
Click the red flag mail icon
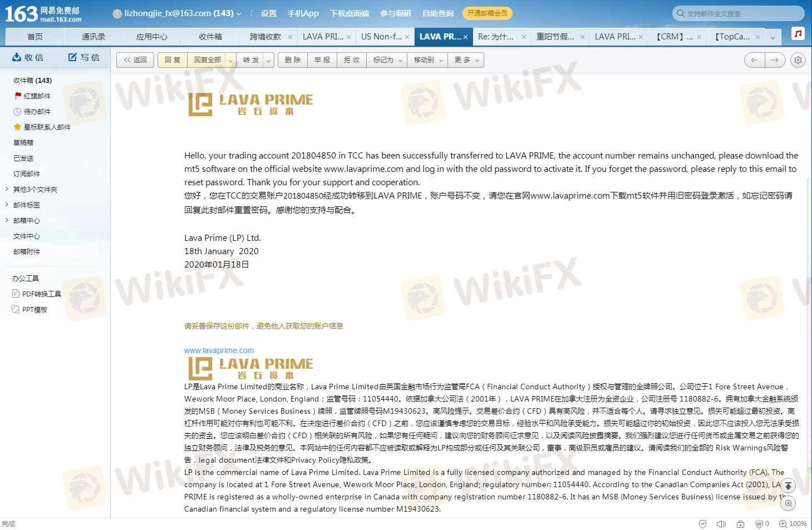(x=18, y=96)
